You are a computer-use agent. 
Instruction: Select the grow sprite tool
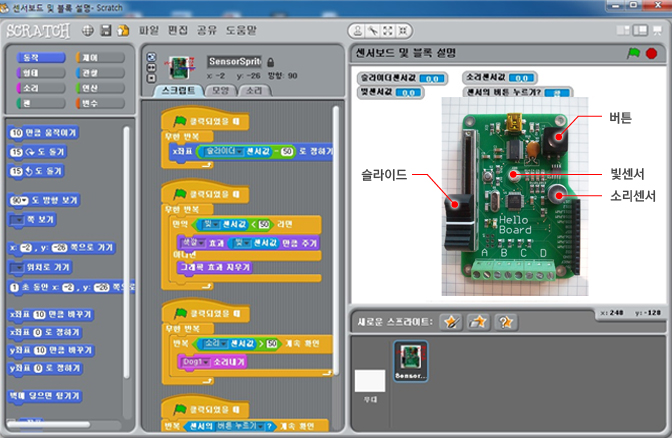click(388, 31)
